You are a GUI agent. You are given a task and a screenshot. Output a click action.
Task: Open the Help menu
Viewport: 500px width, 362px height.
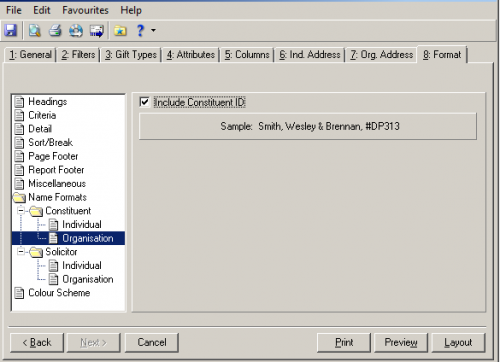(x=131, y=10)
